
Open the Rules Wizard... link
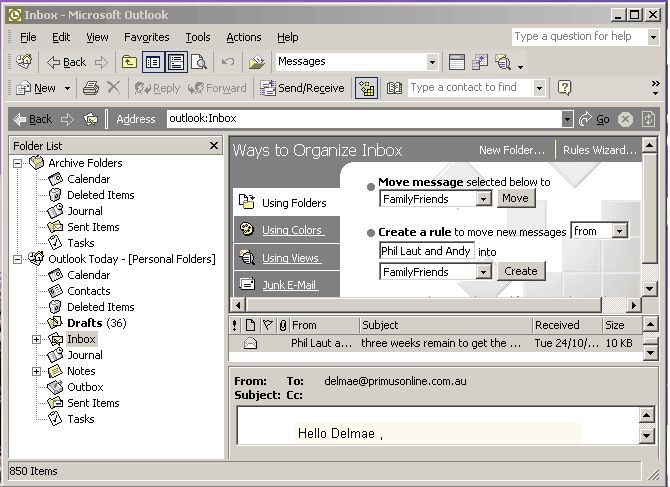pos(600,150)
